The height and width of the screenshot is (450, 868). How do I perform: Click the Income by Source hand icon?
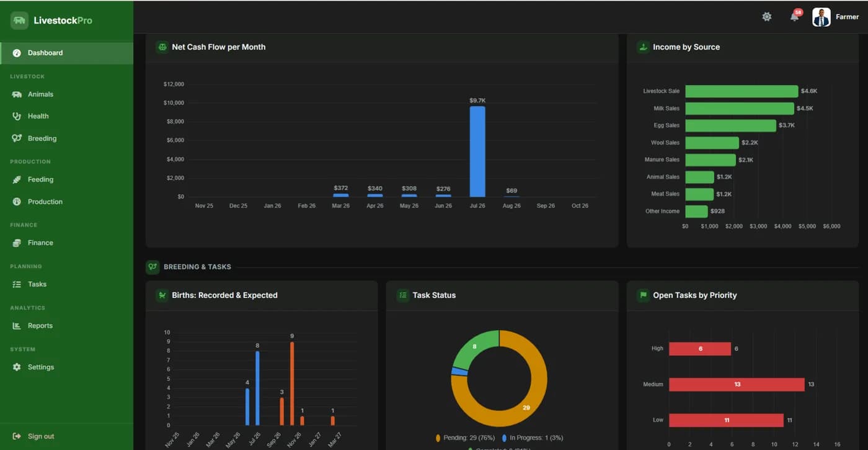[643, 47]
